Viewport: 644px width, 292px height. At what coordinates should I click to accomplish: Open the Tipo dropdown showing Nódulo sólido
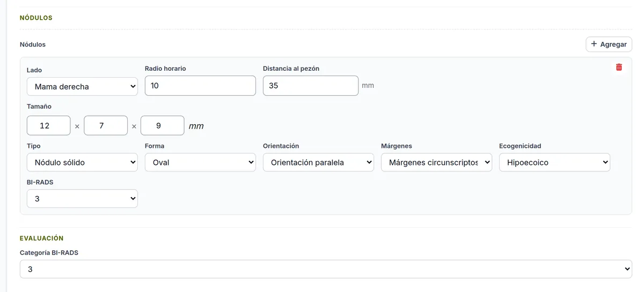[82, 162]
